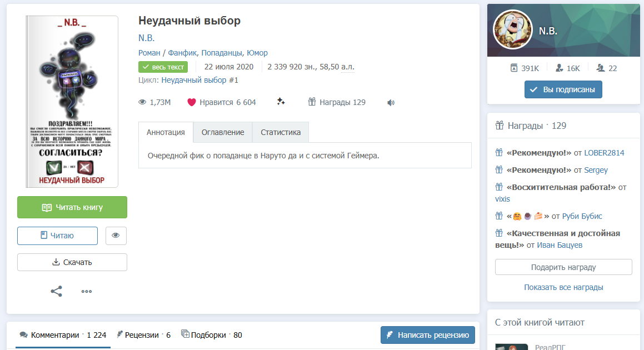Click the Скачать download button
644x350 pixels.
[x=72, y=262]
